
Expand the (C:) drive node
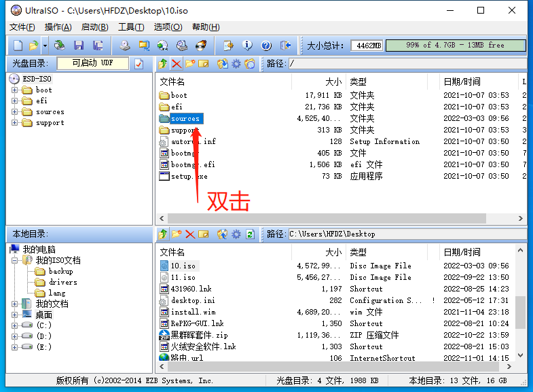14,325
